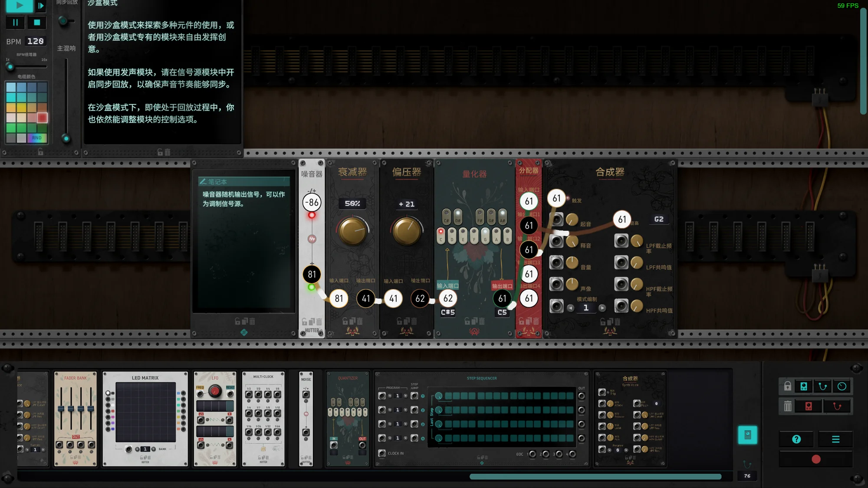Pick the FADER BANK module from tray
The image size is (868, 488).
pyautogui.click(x=76, y=419)
